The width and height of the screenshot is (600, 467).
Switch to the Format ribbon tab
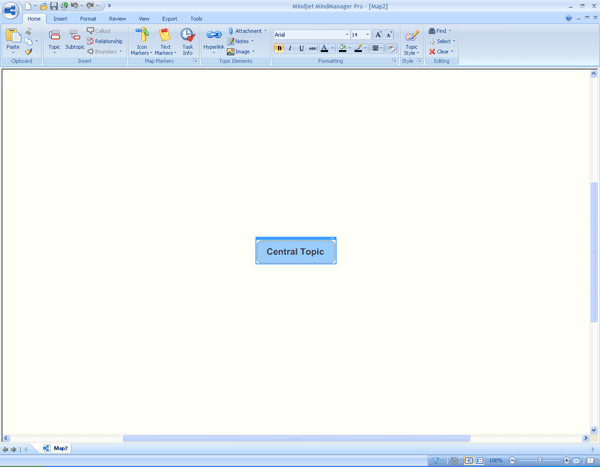tap(88, 18)
